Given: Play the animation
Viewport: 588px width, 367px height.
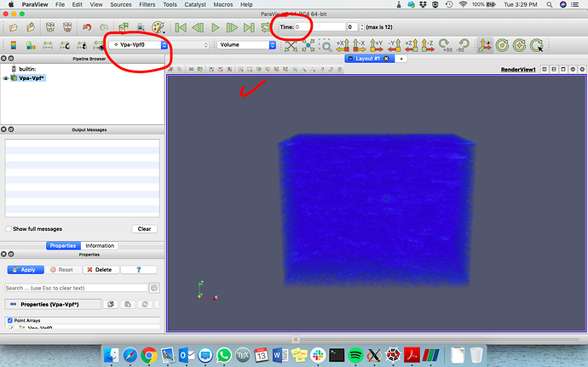Looking at the screenshot, I should 215,27.
